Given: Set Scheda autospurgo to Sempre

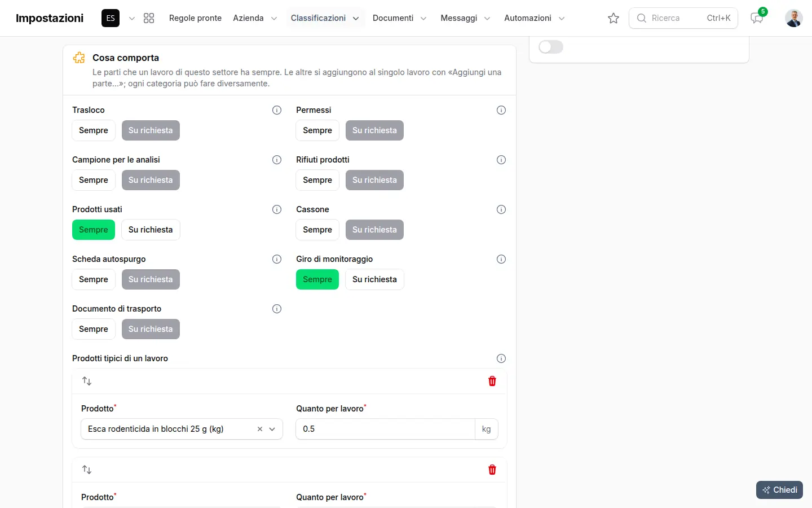Looking at the screenshot, I should 94,279.
